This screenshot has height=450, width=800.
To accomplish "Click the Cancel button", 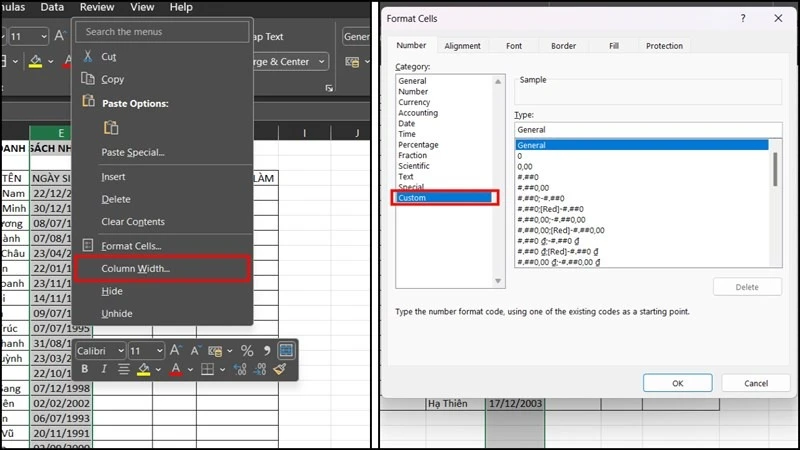I will coord(756,383).
